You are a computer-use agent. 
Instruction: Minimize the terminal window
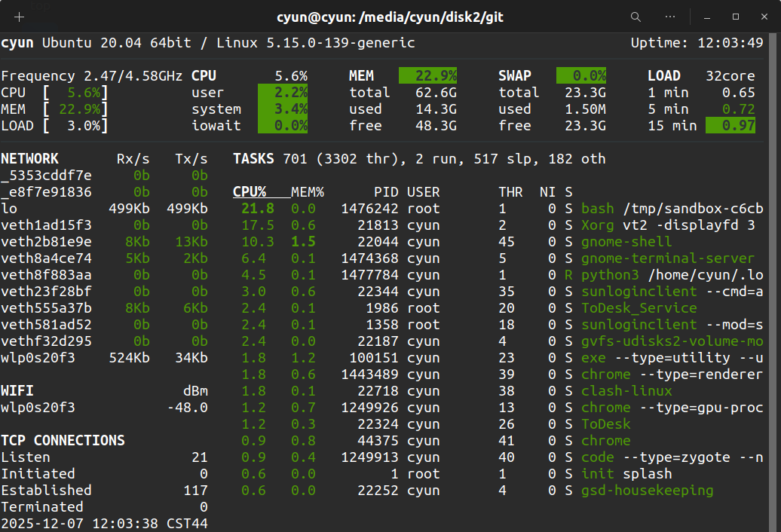[x=707, y=17]
